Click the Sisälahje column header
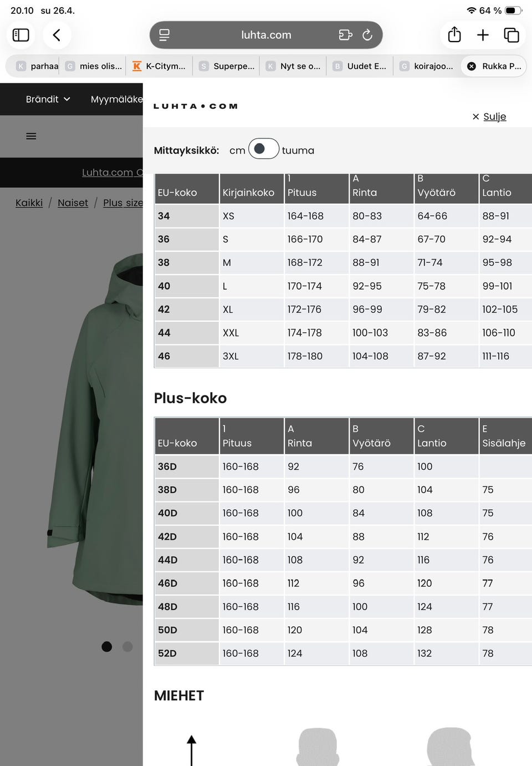Viewport: 532px width, 766px height. coord(505,436)
